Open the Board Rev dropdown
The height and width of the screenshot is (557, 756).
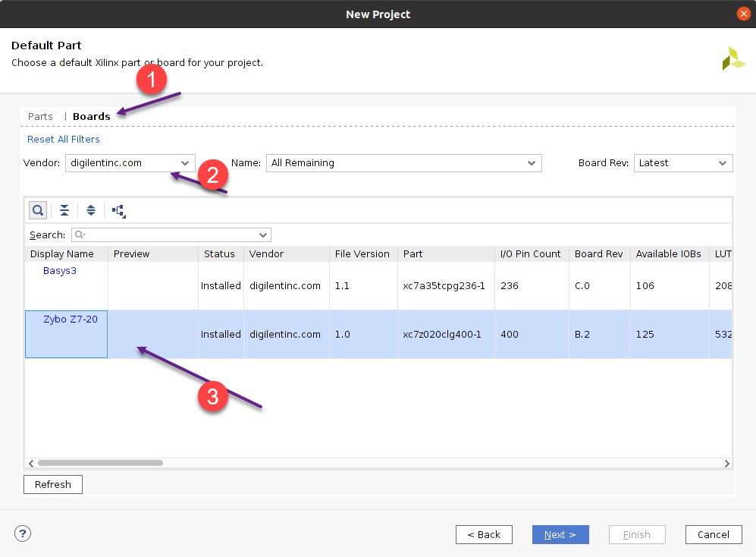pyautogui.click(x=682, y=162)
